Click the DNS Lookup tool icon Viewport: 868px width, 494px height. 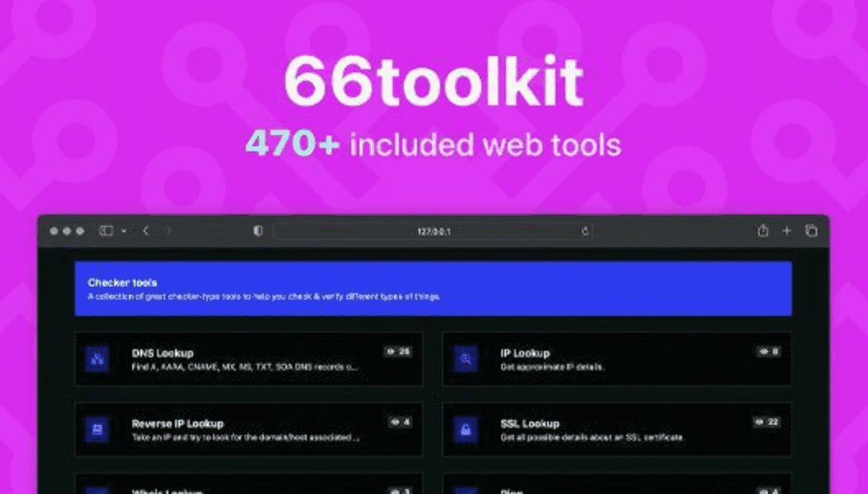(97, 359)
